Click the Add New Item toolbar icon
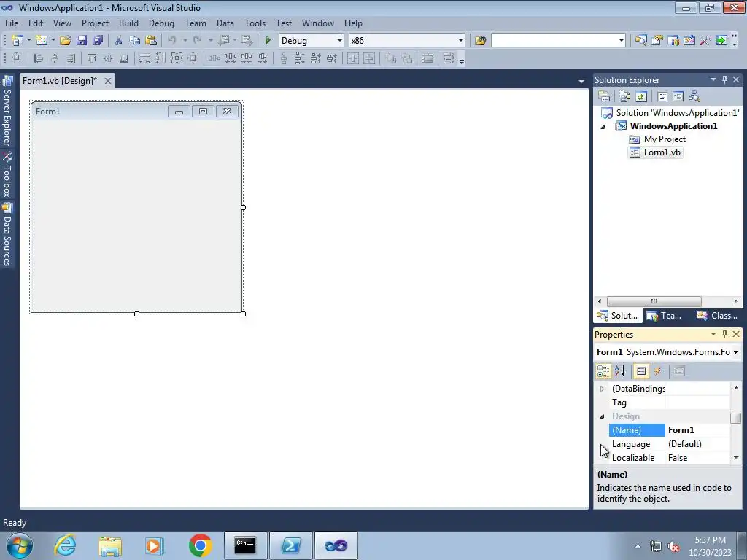The height and width of the screenshot is (560, 747). click(42, 41)
